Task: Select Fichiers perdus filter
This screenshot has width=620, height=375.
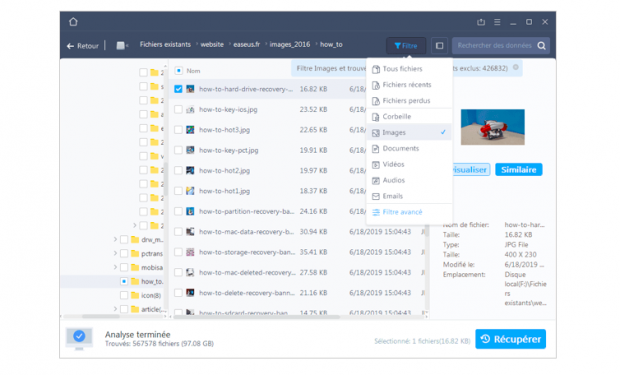Action: click(x=409, y=100)
